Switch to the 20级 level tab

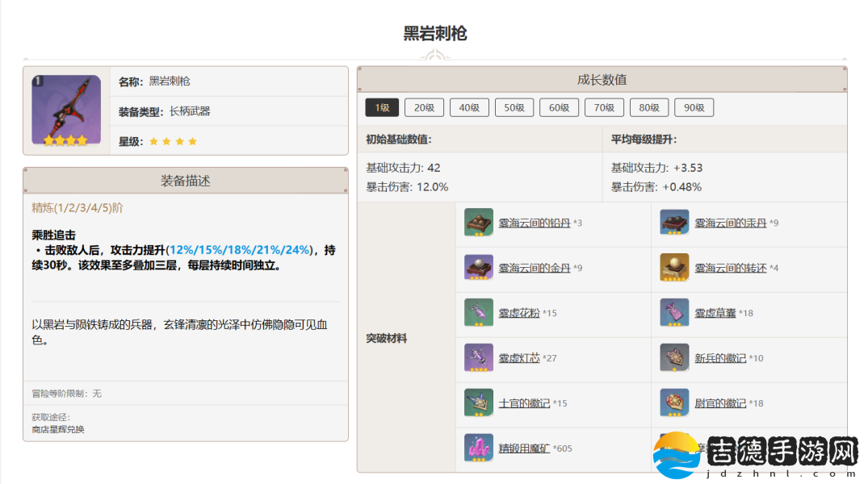(x=424, y=107)
